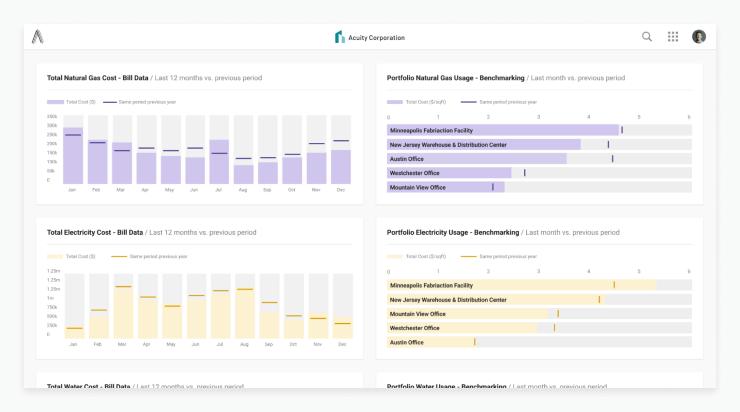Viewport: 740px width, 412px height.
Task: Select the Mar bar in the electricity cost chart
Action: [124, 312]
